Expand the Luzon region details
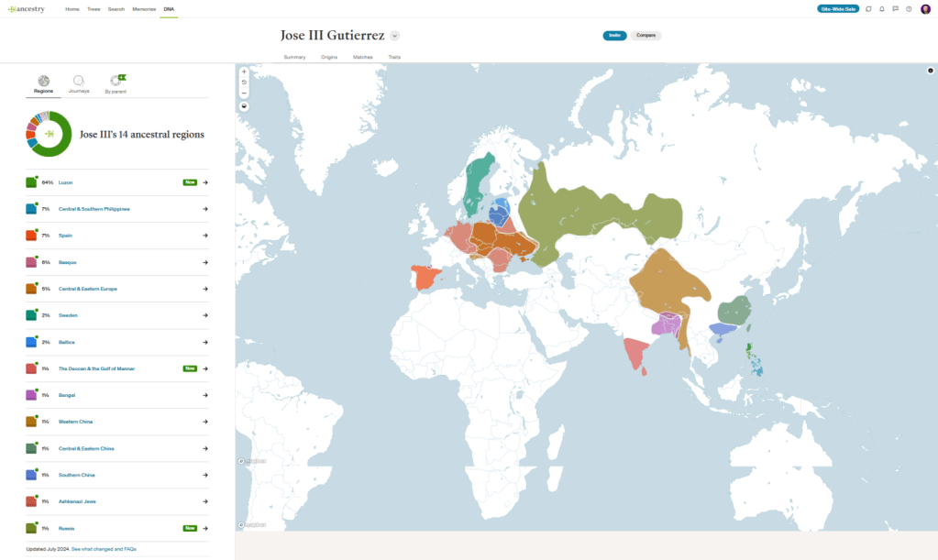938x560 pixels. (204, 182)
